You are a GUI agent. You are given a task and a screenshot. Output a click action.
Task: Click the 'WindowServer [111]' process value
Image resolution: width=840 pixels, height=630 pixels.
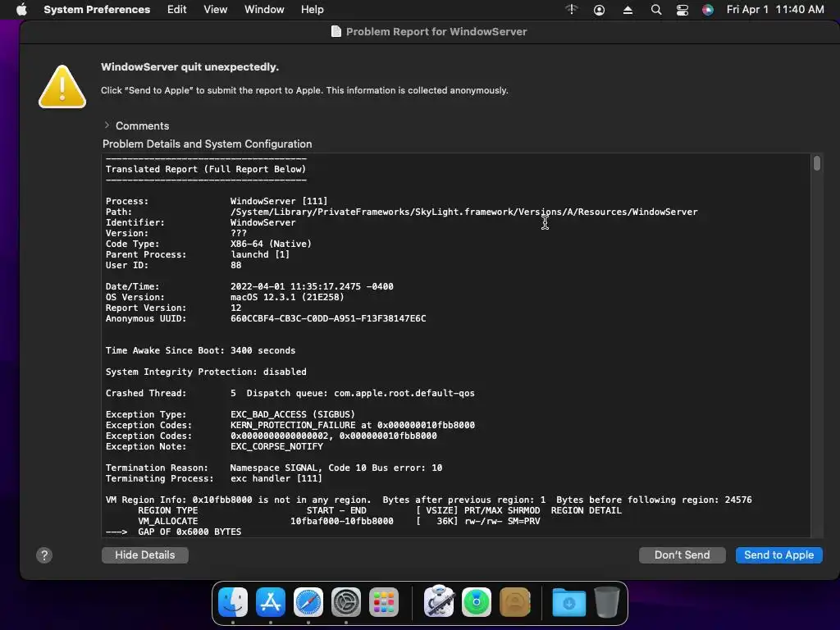click(x=279, y=202)
